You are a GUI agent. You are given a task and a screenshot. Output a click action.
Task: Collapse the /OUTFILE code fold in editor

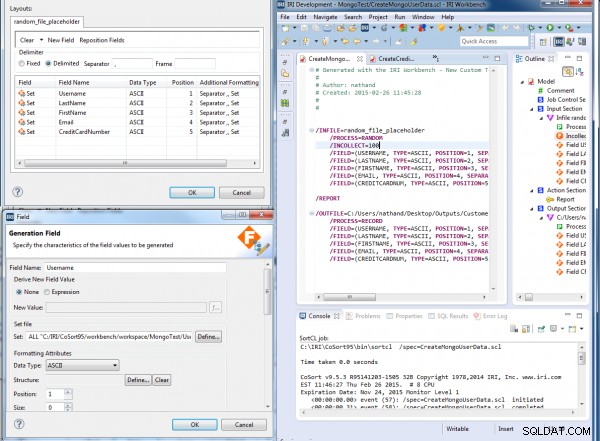(x=311, y=214)
